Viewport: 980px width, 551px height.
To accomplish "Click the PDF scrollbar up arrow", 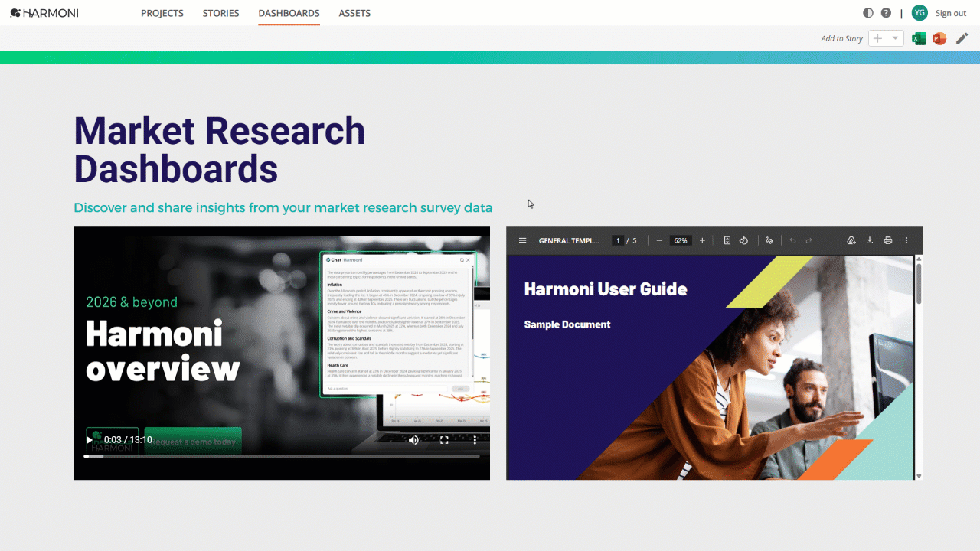I will pyautogui.click(x=919, y=259).
